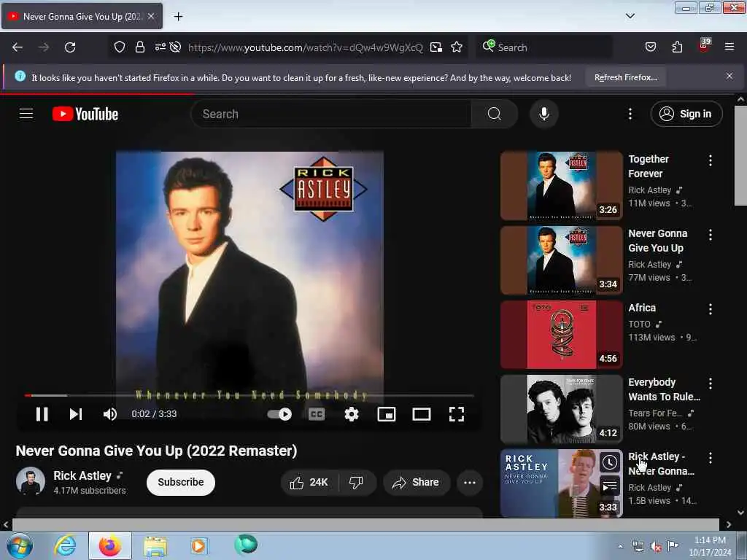Go to YouTube home via logo

85,114
